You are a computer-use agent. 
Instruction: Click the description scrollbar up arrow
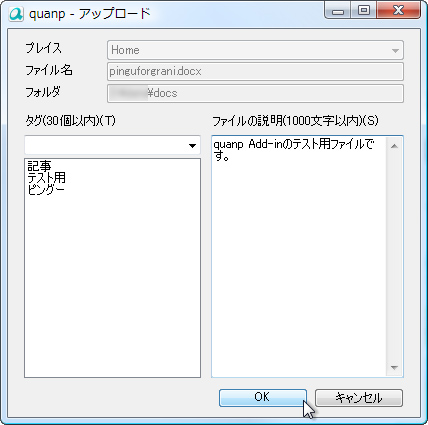click(x=394, y=146)
